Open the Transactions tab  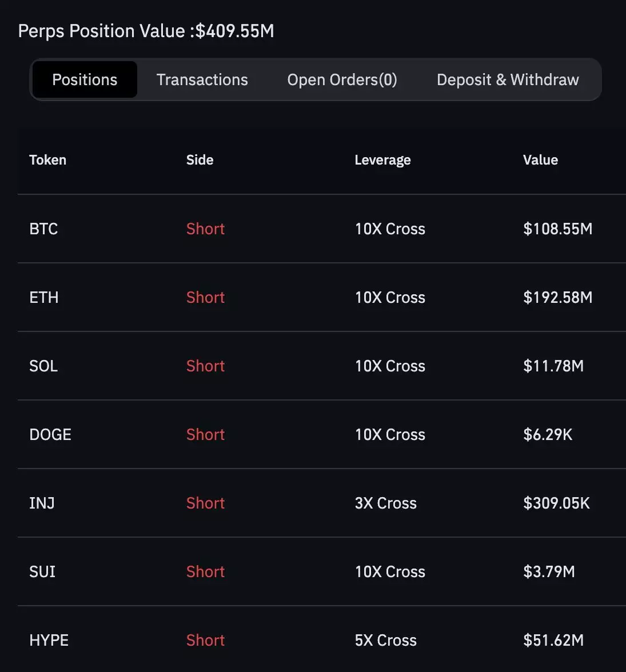click(x=202, y=79)
